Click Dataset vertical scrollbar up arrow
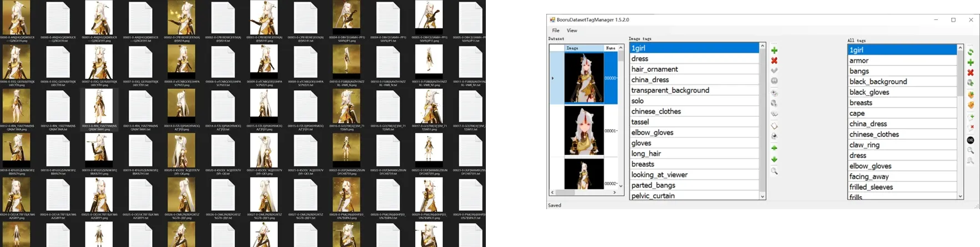Image resolution: width=980 pixels, height=247 pixels. click(x=621, y=48)
